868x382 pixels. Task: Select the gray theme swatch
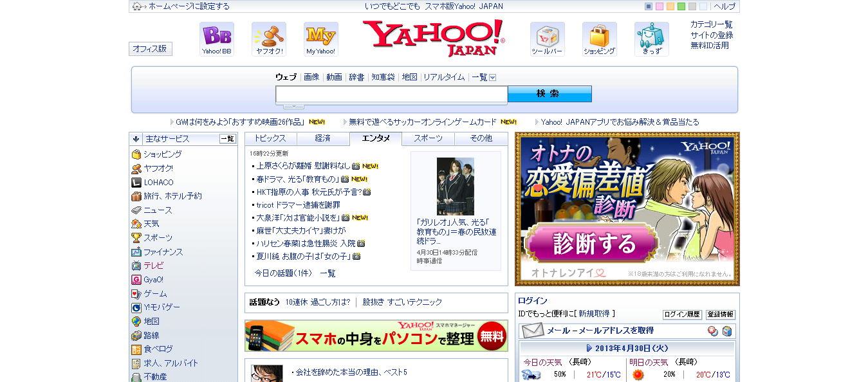click(692, 6)
